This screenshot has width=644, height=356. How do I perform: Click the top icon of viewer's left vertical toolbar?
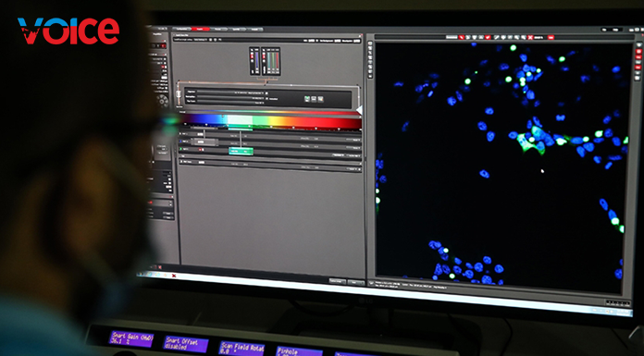coord(370,43)
